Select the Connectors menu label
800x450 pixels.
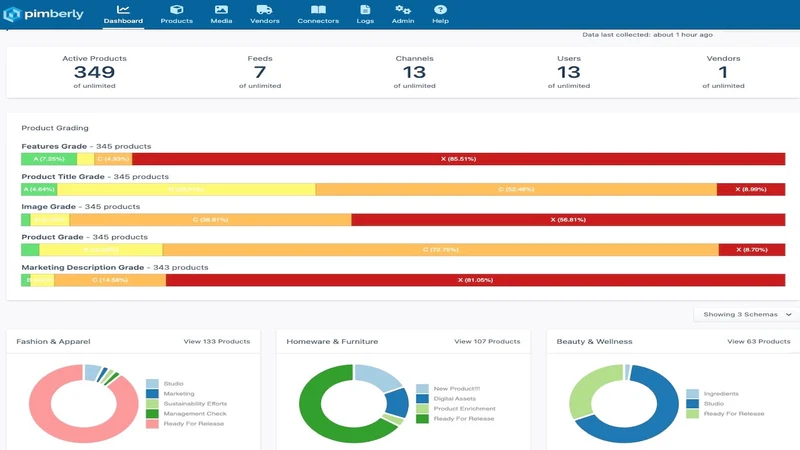[318, 21]
